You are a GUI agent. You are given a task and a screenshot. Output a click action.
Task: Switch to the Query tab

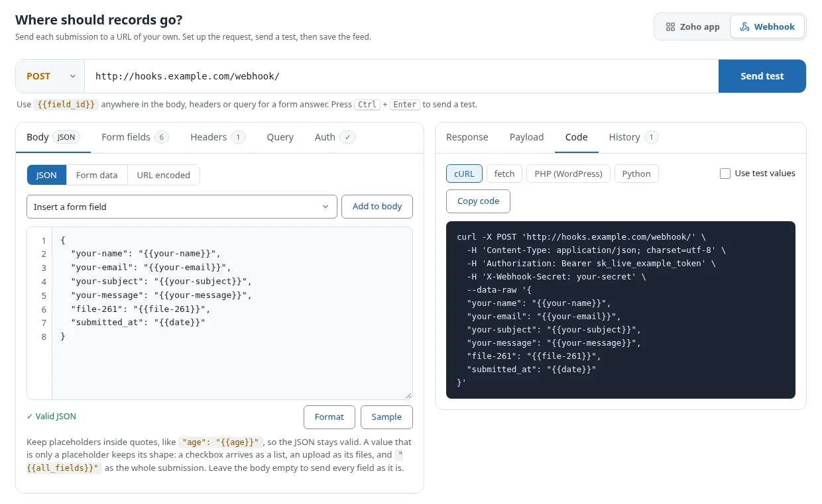coord(280,137)
